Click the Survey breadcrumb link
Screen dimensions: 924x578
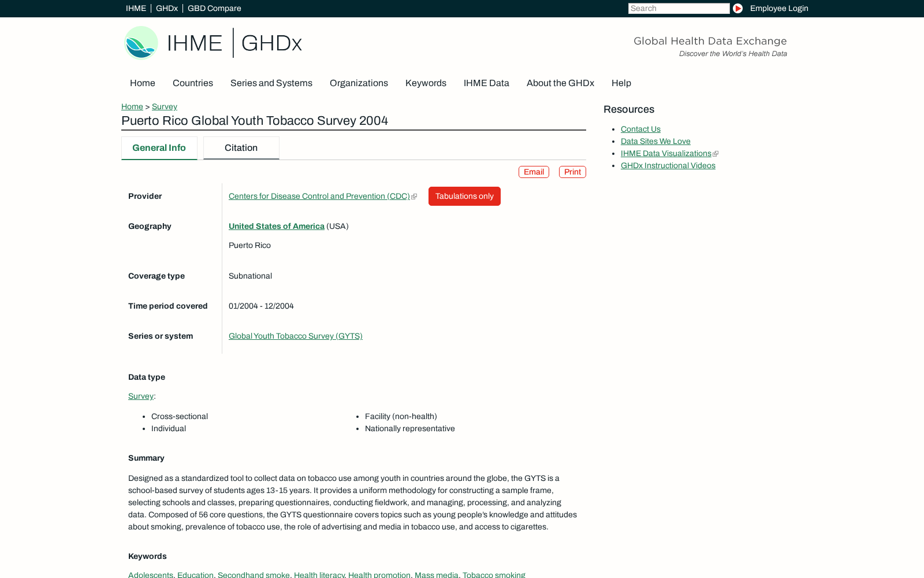point(165,106)
